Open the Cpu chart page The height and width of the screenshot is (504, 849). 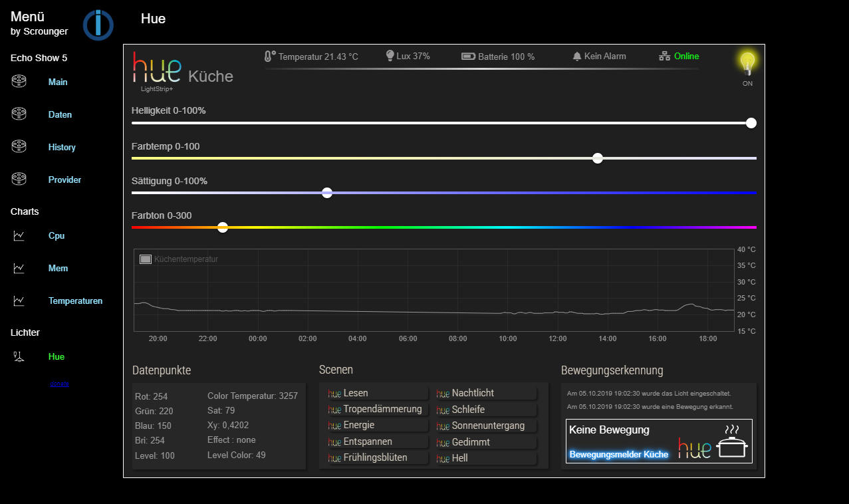point(57,235)
